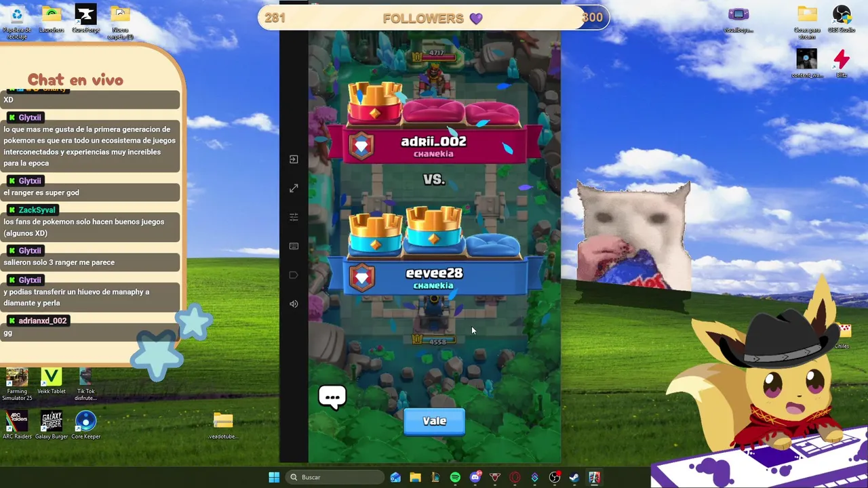
Task: Click the Clash Royale taskbar icon
Action: (x=594, y=477)
